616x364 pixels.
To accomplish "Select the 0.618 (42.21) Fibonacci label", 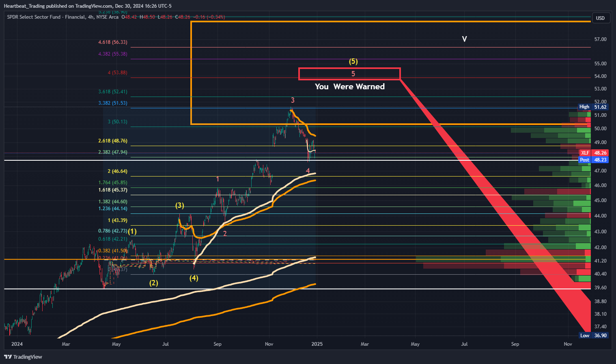I will point(113,239).
